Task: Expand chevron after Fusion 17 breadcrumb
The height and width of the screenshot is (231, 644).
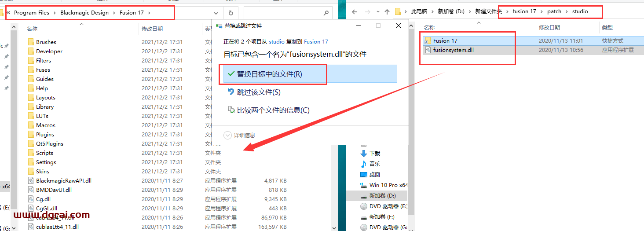Action: point(149,13)
